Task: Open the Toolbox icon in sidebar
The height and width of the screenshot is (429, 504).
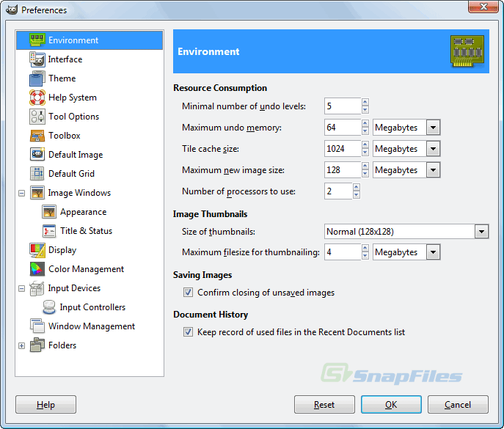Action: (37, 136)
